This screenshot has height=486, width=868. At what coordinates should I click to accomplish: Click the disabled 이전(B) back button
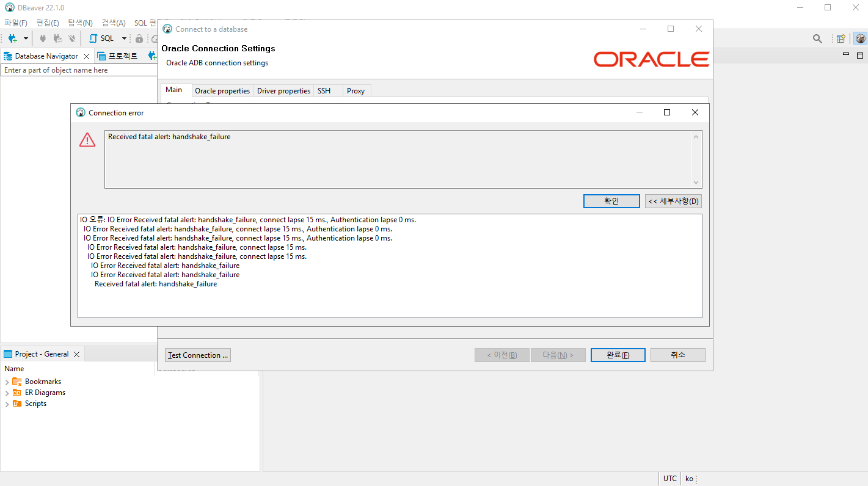coord(501,355)
